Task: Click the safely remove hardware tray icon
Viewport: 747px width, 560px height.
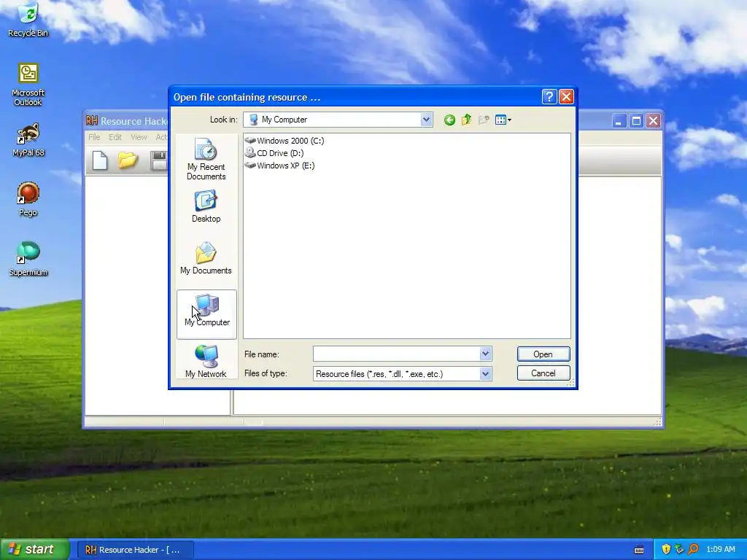Action: click(679, 550)
